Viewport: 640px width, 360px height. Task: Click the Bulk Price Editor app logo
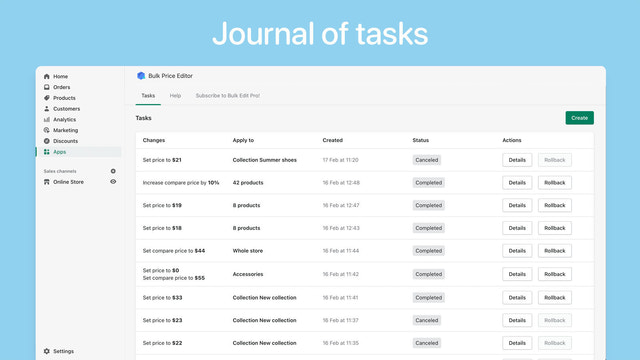[x=141, y=76]
